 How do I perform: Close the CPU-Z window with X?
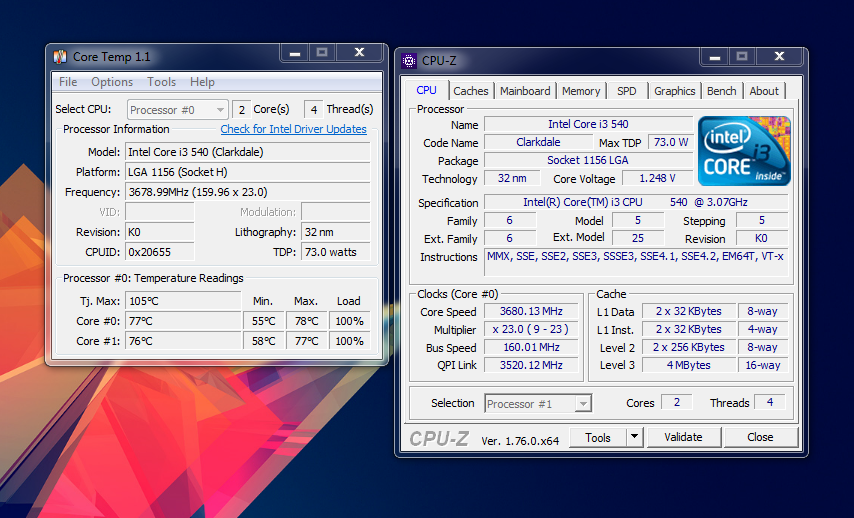779,57
